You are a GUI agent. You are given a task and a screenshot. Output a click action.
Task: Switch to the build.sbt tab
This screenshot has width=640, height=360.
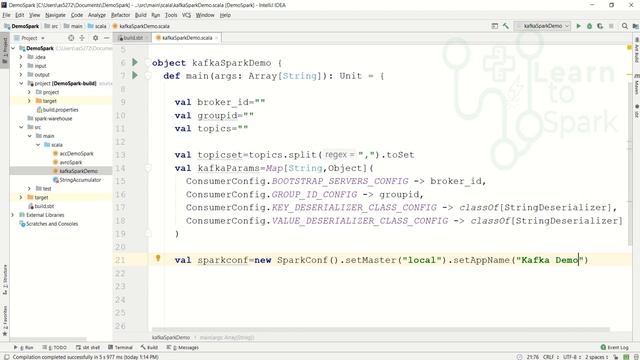(131, 38)
